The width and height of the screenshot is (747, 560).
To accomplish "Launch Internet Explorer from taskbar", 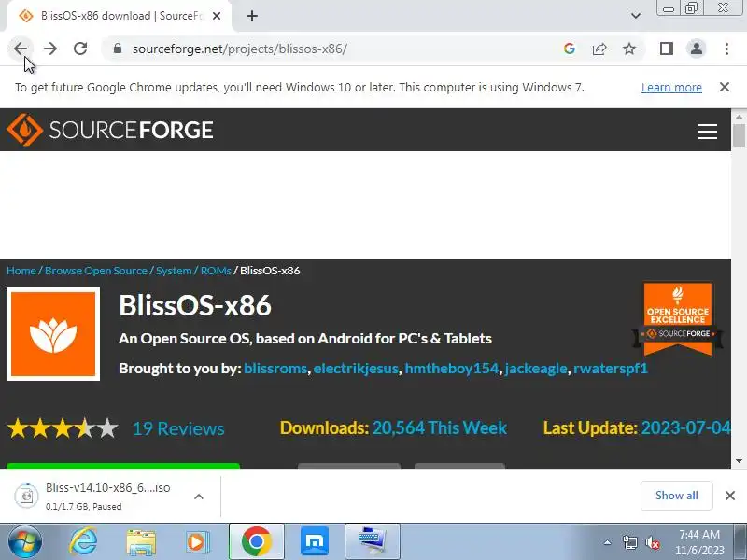I will click(x=83, y=541).
